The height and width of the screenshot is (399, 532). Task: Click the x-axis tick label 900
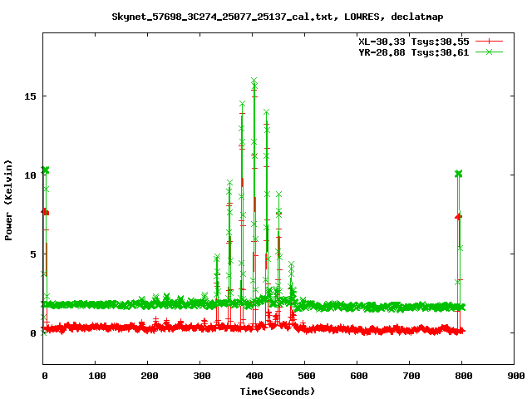tap(516, 376)
